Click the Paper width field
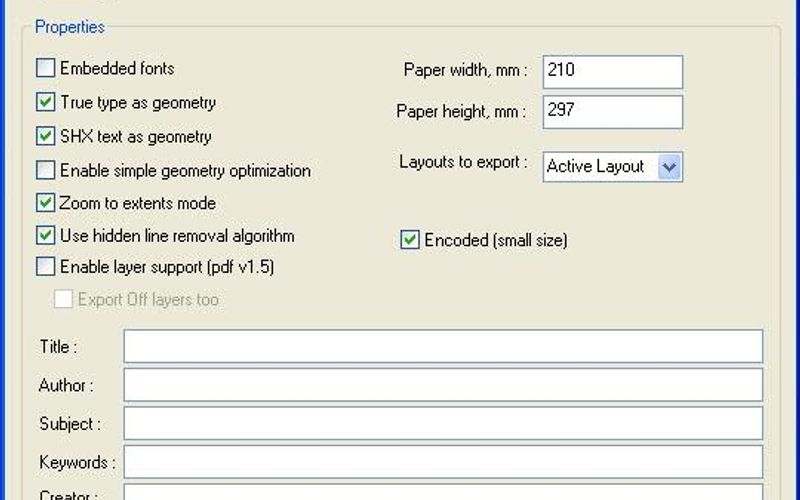Image resolution: width=800 pixels, height=500 pixels. (612, 72)
